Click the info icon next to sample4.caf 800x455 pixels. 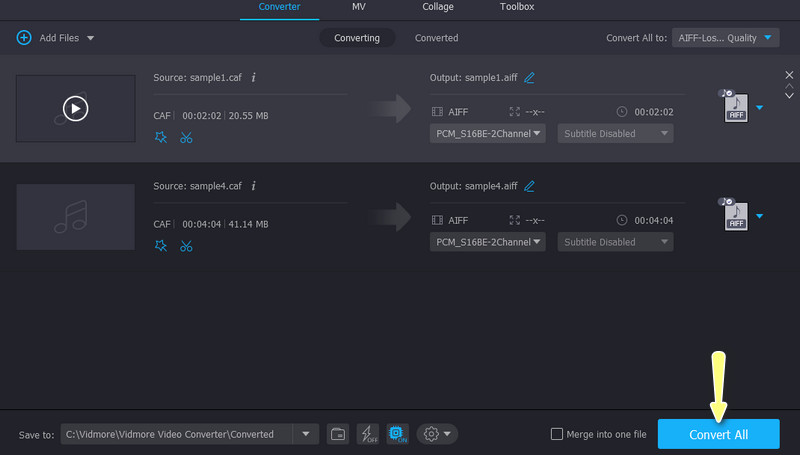(x=254, y=185)
